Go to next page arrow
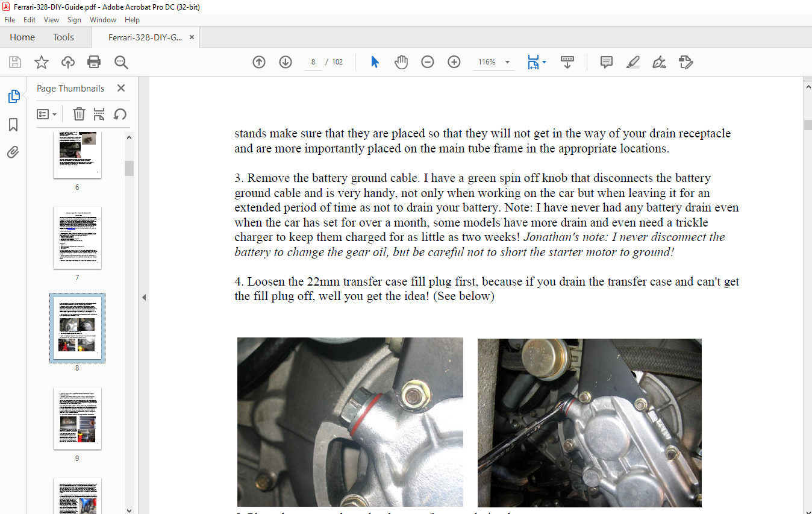Screen dimensions: 812x514 point(286,62)
